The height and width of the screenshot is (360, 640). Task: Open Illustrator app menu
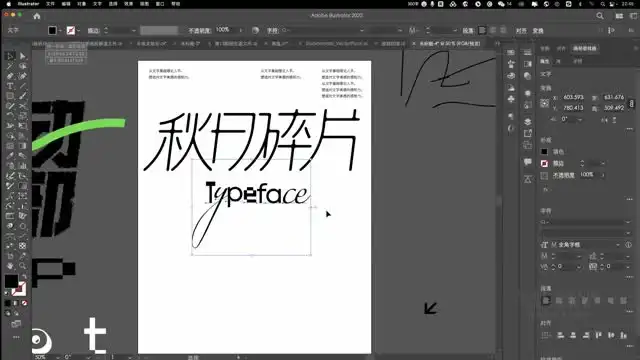(29, 4)
